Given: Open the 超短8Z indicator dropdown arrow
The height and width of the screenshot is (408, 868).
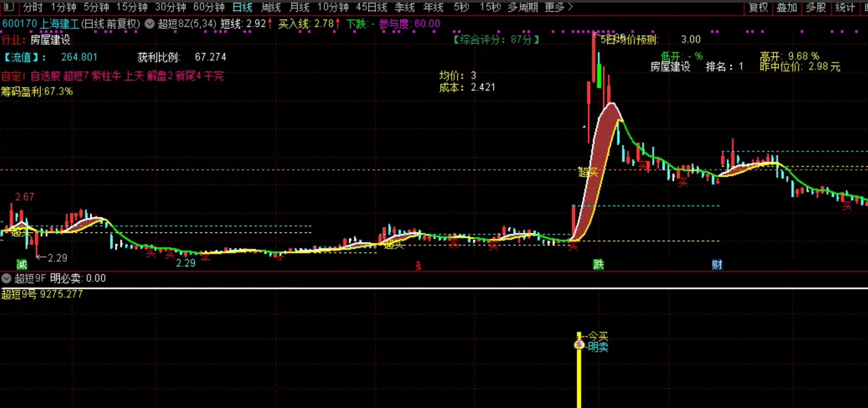Looking at the screenshot, I should tap(150, 24).
